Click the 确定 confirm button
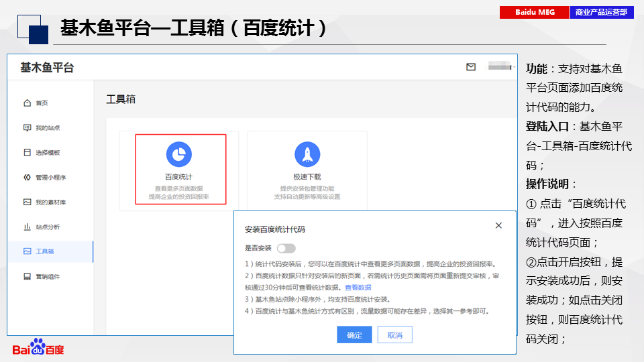 [354, 335]
